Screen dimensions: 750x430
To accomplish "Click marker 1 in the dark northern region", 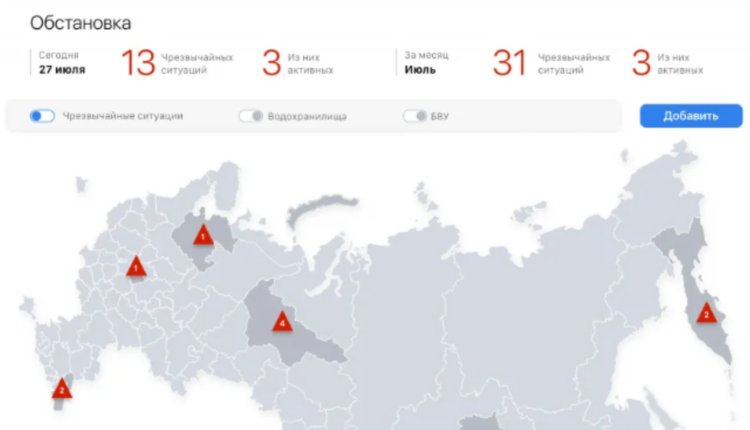I will [x=203, y=236].
